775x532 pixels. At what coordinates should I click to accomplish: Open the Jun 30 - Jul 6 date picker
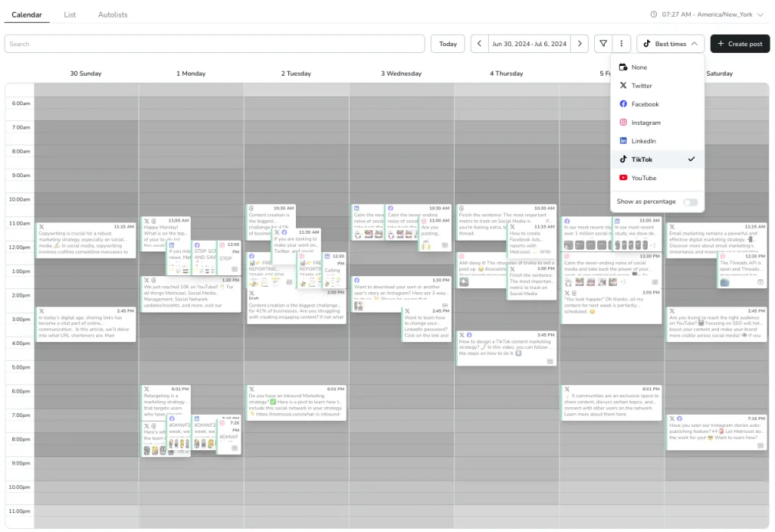click(x=529, y=44)
